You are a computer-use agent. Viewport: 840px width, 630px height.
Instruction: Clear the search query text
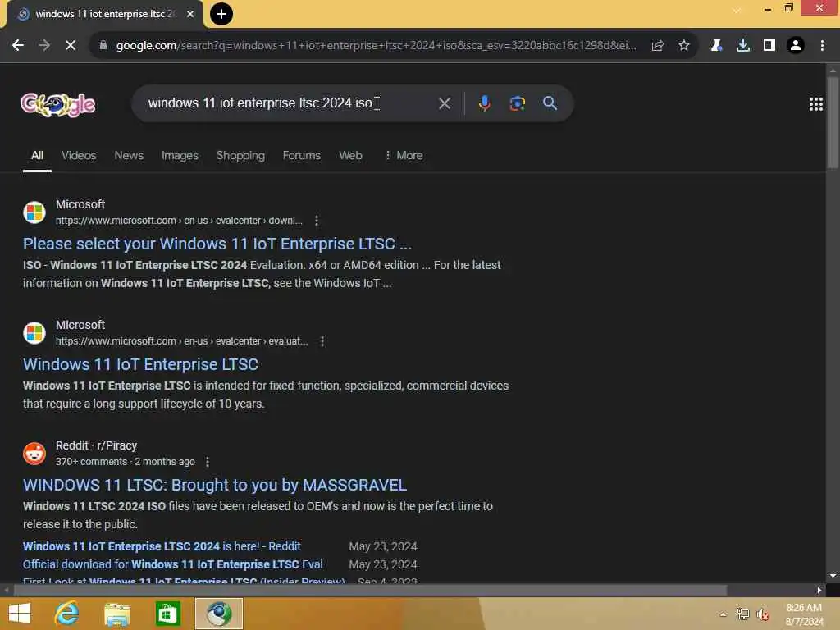(x=445, y=103)
